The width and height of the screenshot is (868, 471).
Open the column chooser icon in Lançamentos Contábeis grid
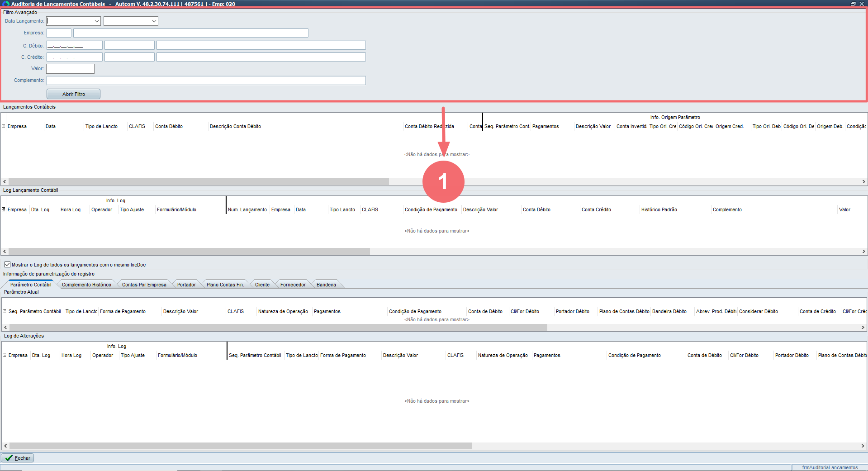click(x=4, y=126)
